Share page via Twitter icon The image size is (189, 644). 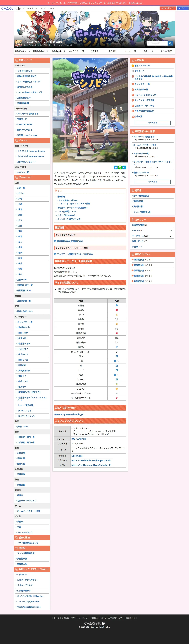click(x=116, y=167)
